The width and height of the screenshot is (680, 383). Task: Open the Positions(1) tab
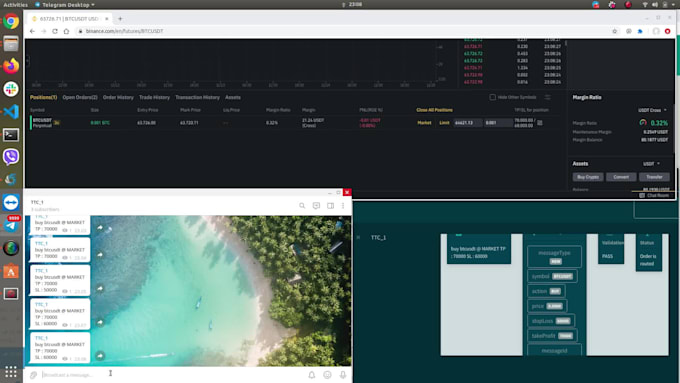coord(43,98)
